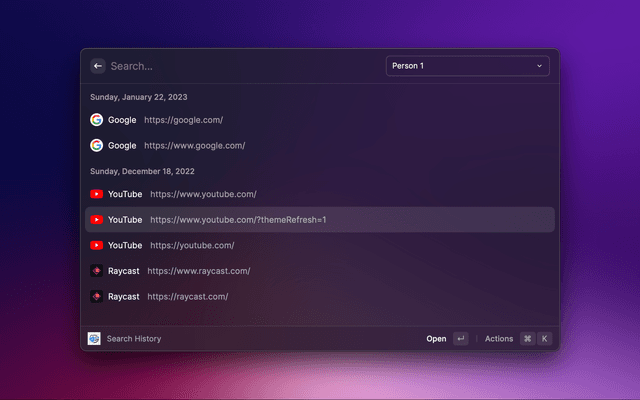
Task: Select the https://raycast.com/ URL text
Action: [188, 296]
